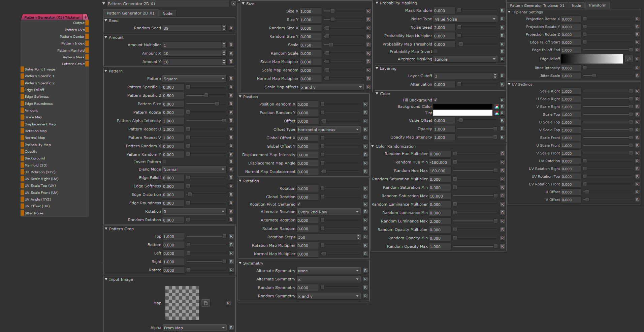Image resolution: width=644 pixels, height=332 pixels.
Task: Disable the Fill Background checkbox
Action: tap(436, 100)
